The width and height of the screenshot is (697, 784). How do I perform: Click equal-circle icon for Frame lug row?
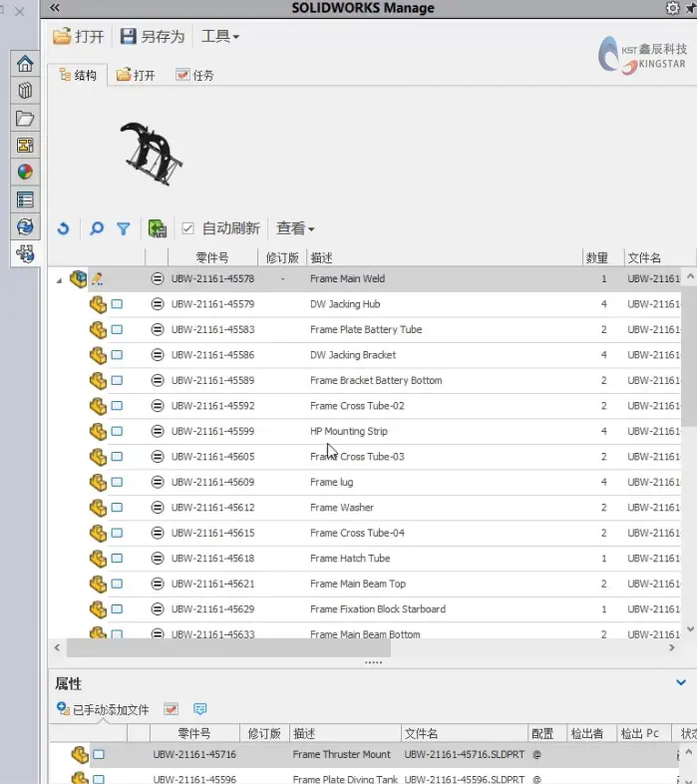click(158, 482)
